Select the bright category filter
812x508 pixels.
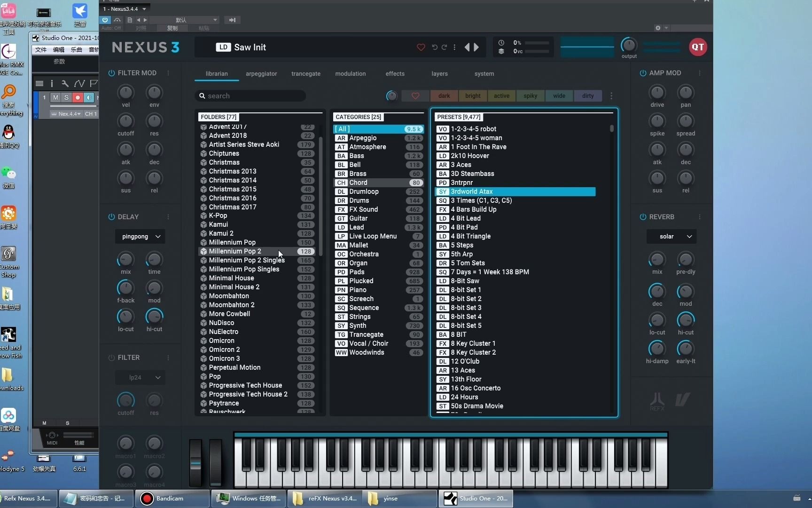pos(472,95)
